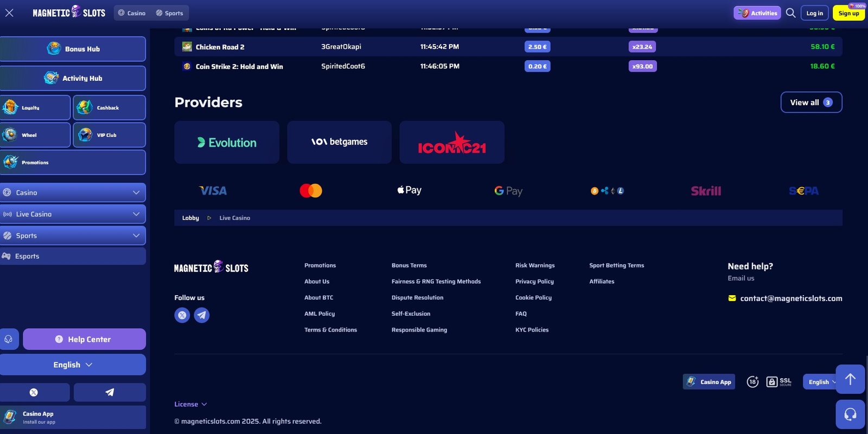The height and width of the screenshot is (434, 868).
Task: Open the Telegram icon under Follow us
Action: pyautogui.click(x=202, y=315)
